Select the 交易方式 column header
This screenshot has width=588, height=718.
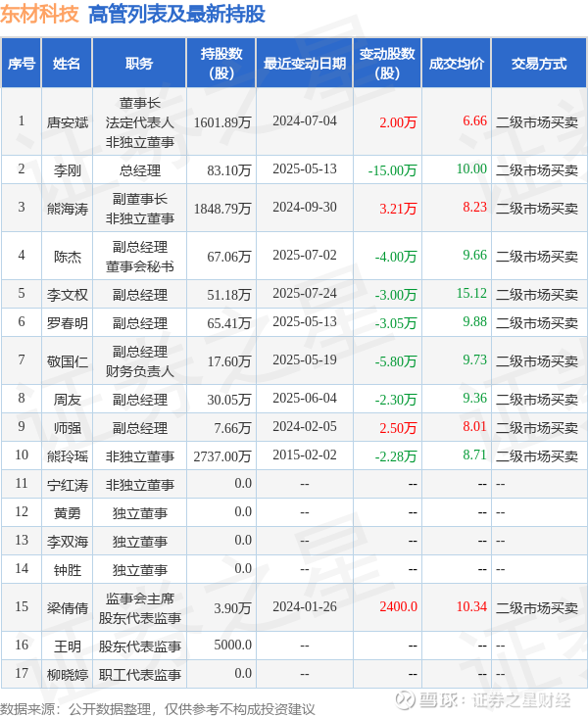pos(539,64)
